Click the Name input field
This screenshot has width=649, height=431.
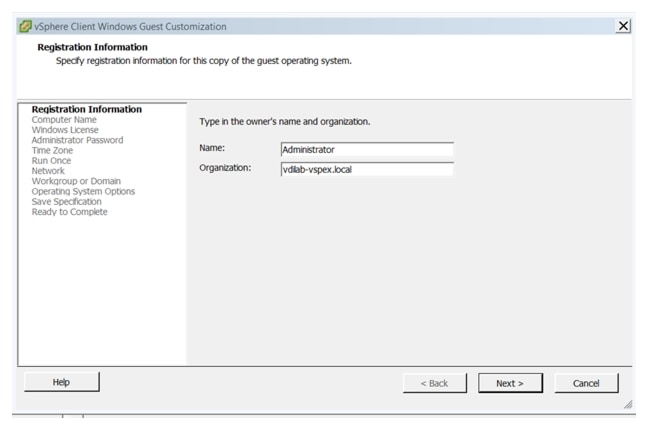[x=367, y=149]
